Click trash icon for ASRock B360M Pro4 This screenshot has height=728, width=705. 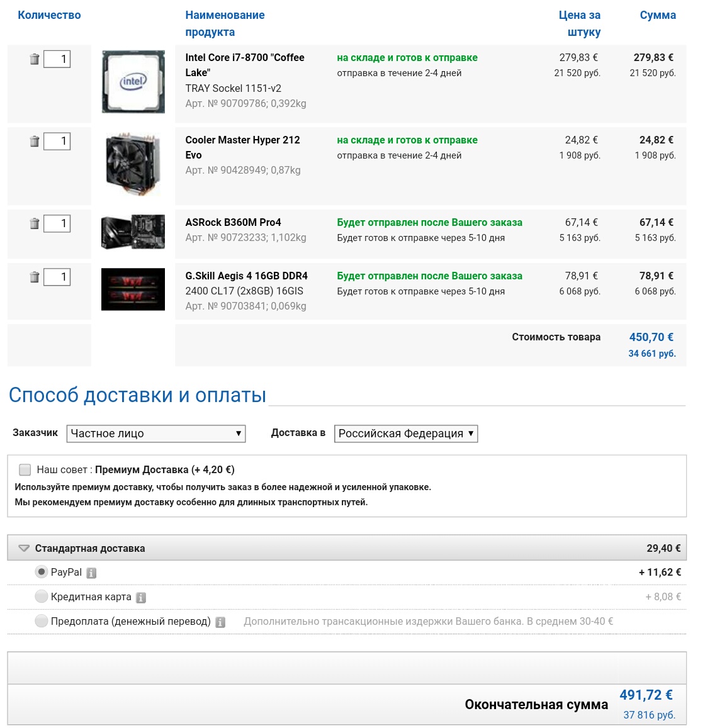pos(35,223)
